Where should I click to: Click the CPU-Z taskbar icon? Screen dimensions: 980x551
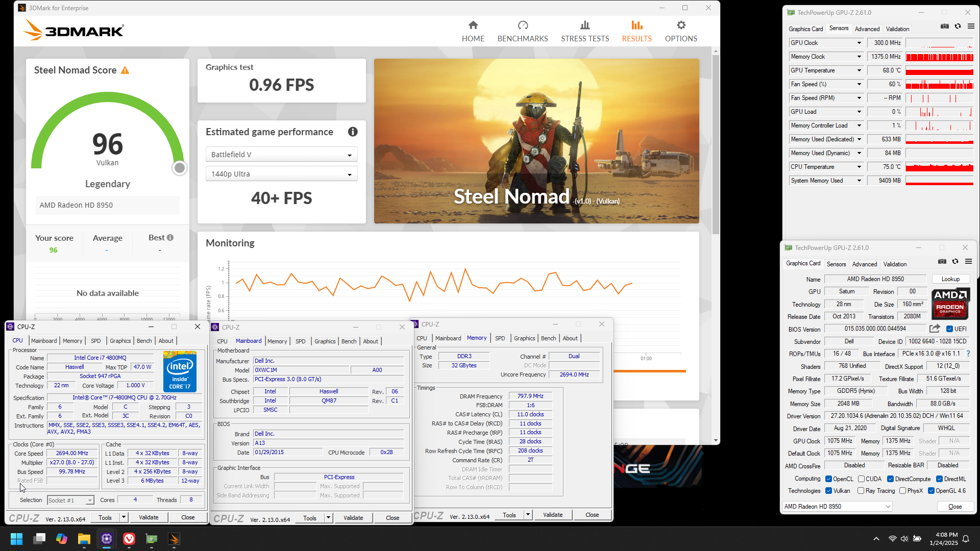point(107,539)
